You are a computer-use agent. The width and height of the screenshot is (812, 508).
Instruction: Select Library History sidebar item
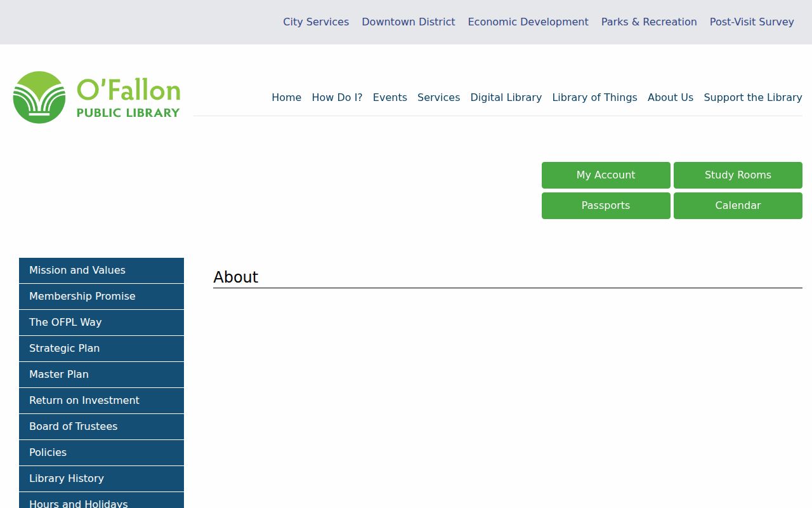101,479
